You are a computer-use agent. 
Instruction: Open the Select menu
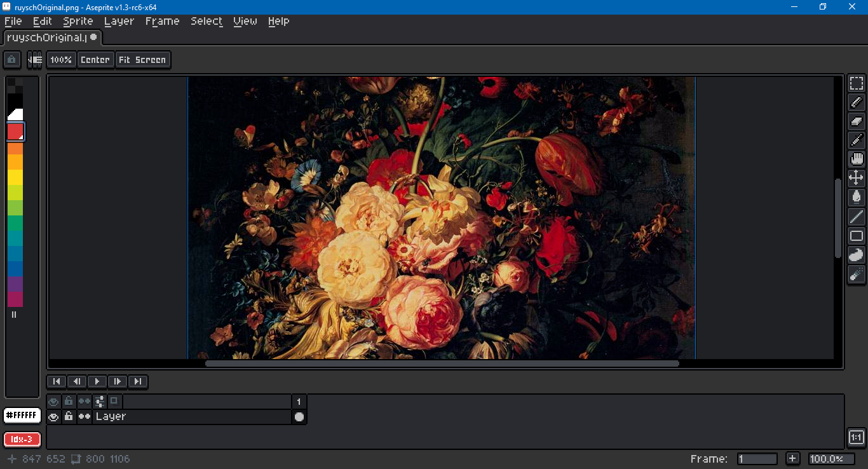[x=207, y=21]
